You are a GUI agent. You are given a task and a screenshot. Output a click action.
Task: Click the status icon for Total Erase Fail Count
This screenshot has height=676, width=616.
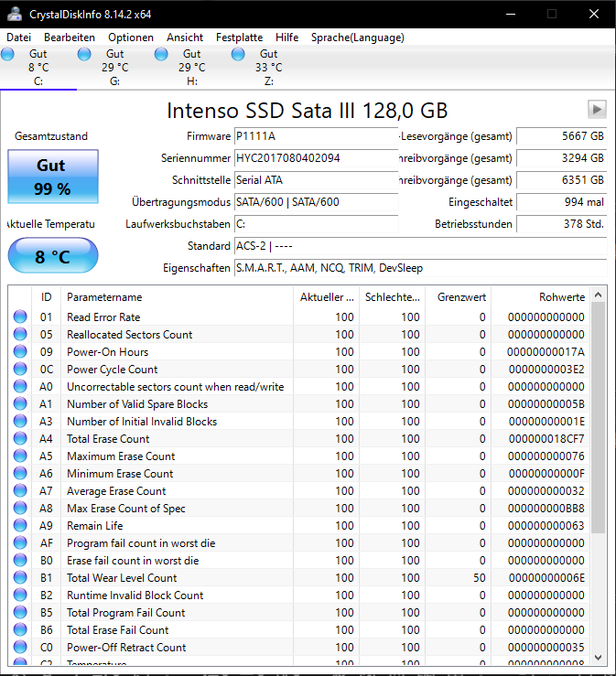pos(20,630)
